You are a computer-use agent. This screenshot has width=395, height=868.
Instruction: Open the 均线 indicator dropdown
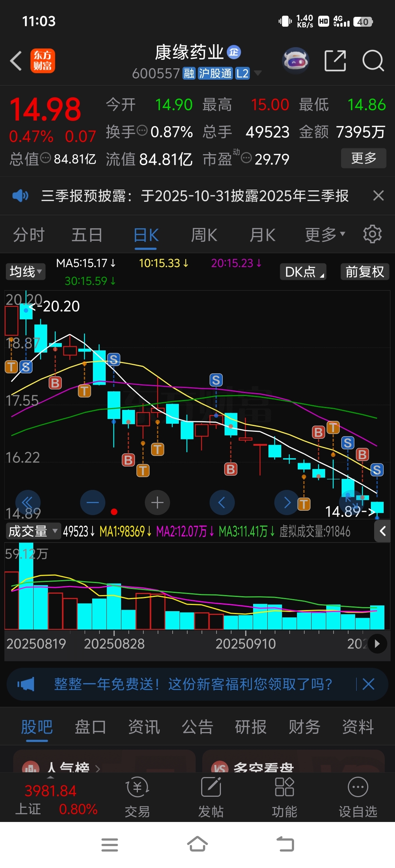click(26, 272)
